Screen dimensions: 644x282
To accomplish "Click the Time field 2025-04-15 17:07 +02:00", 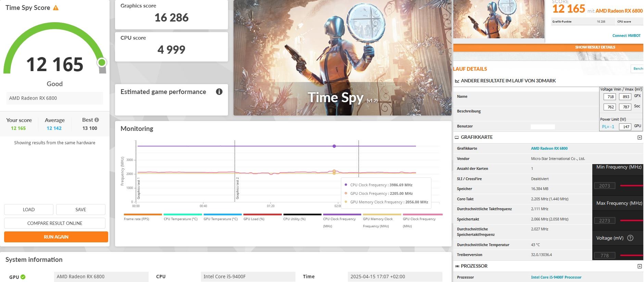I will click(395, 277).
